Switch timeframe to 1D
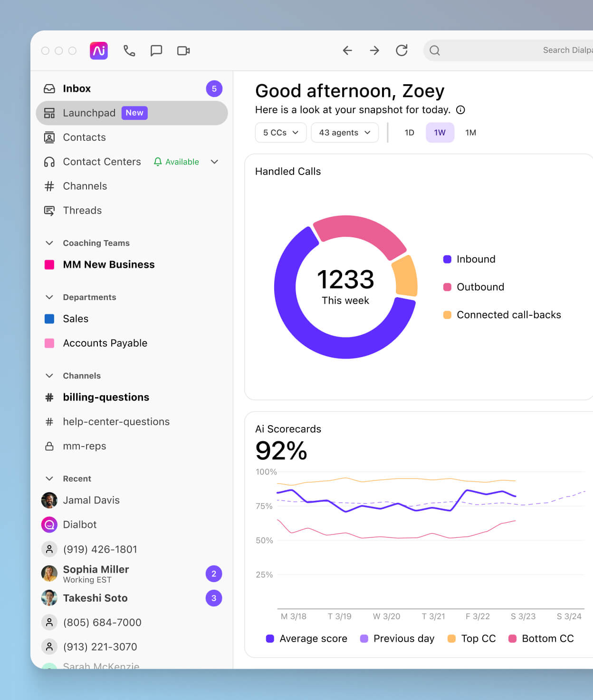Image resolution: width=593 pixels, height=700 pixels. [409, 133]
